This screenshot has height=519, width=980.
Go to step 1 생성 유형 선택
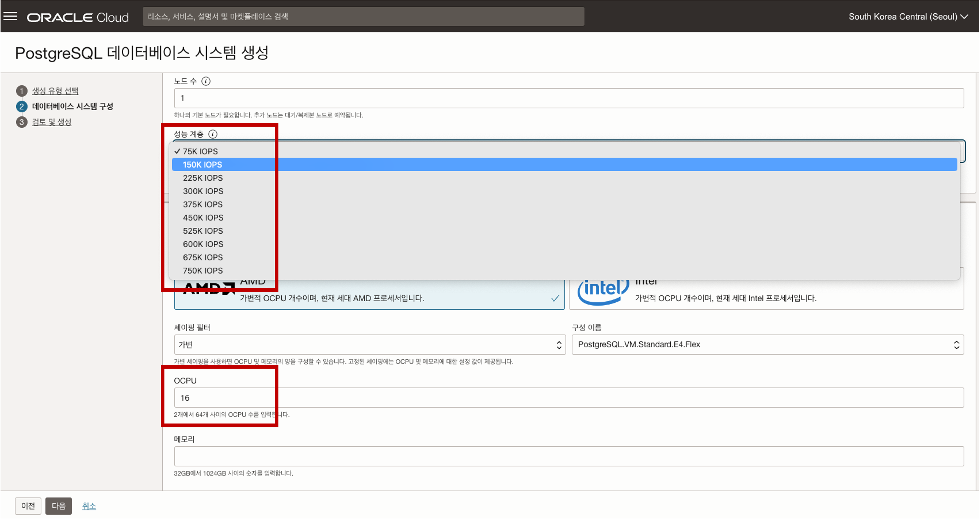pyautogui.click(x=55, y=91)
